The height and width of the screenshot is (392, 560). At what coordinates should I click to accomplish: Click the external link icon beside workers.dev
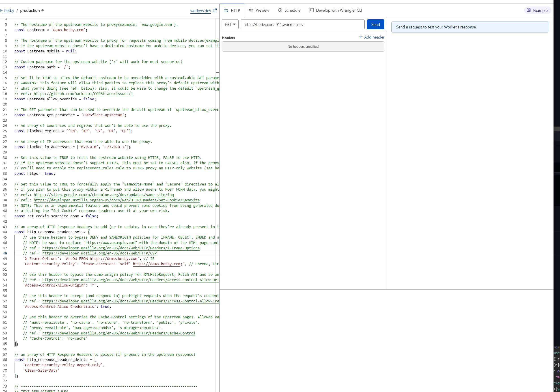point(215,11)
